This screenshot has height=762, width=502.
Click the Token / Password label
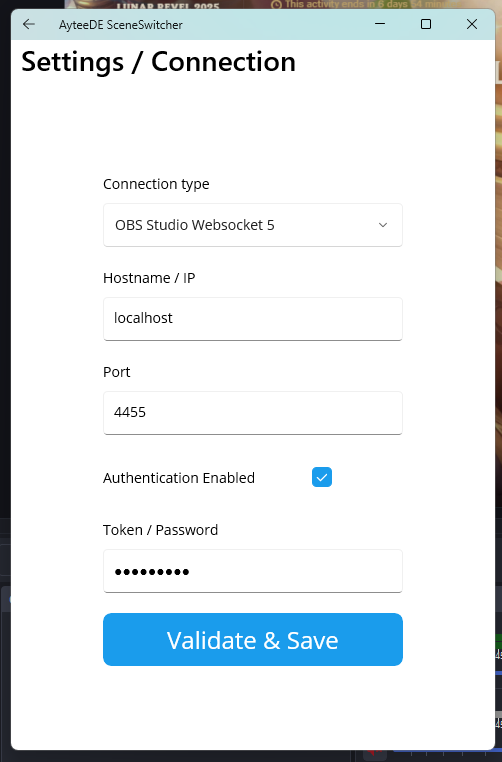click(x=160, y=530)
